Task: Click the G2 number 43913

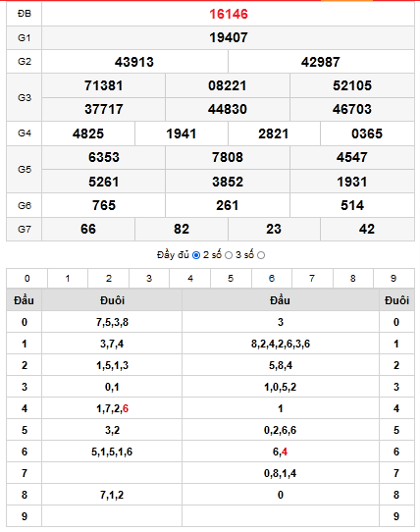Action: [x=134, y=62]
